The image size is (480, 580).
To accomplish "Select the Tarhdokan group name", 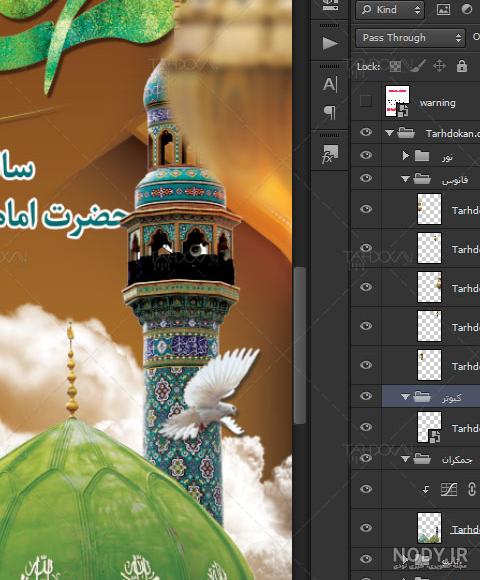I will 452,133.
